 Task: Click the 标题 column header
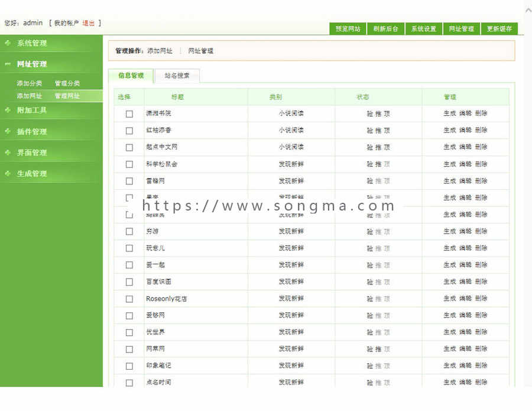177,97
